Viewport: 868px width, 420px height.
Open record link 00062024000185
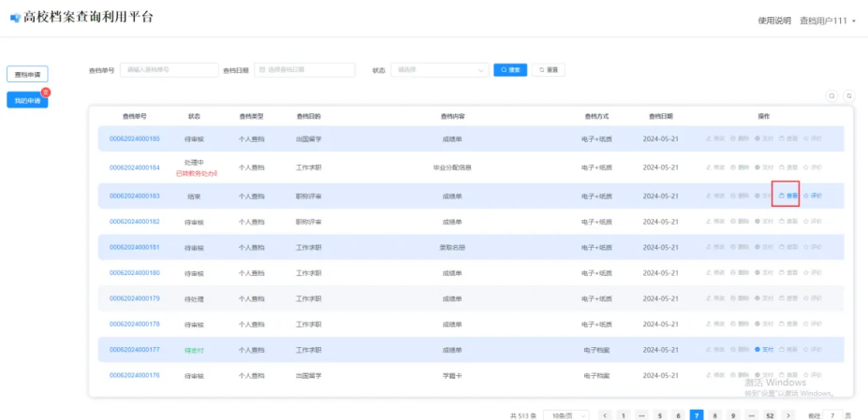(x=135, y=139)
